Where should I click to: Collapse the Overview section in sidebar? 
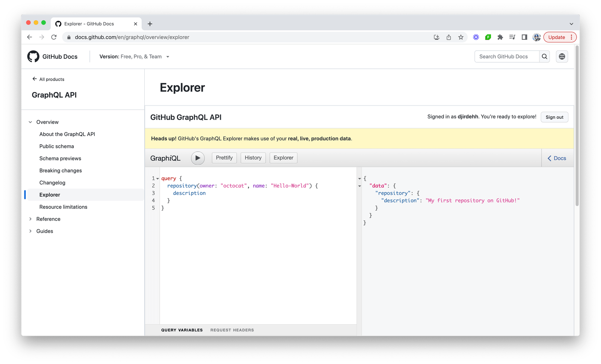[x=30, y=122]
